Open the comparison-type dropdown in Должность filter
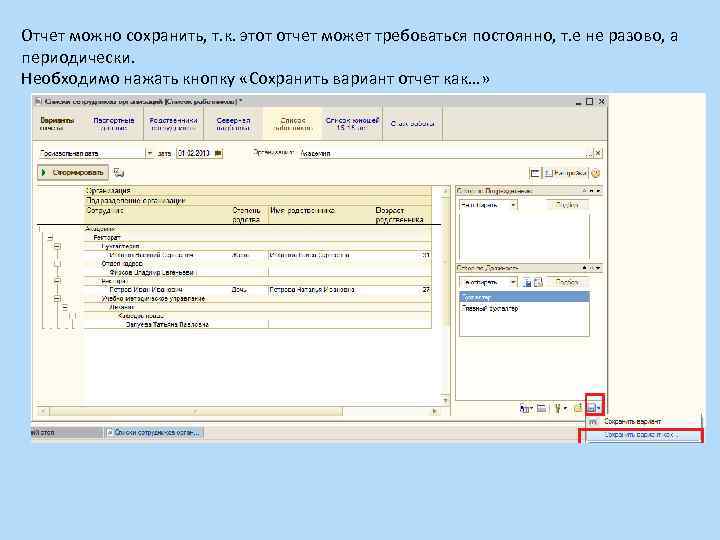The height and width of the screenshot is (540, 720). 514,282
